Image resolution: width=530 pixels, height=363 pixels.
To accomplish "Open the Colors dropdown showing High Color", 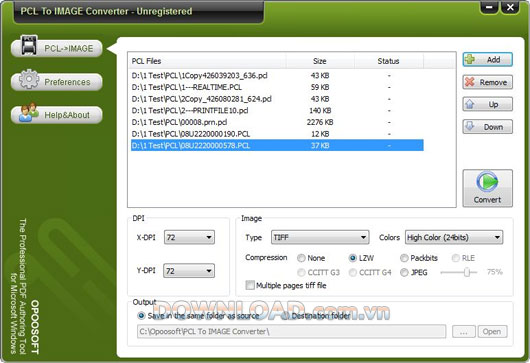I will pyautogui.click(x=454, y=237).
